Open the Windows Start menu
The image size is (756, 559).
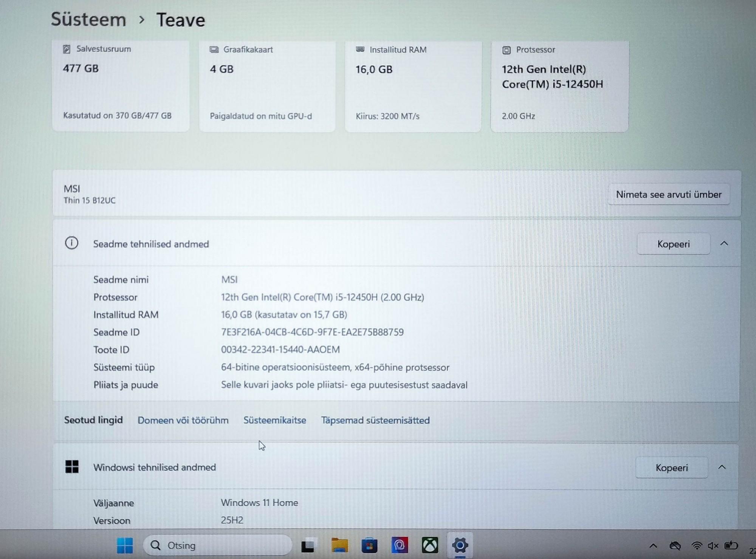pyautogui.click(x=125, y=545)
